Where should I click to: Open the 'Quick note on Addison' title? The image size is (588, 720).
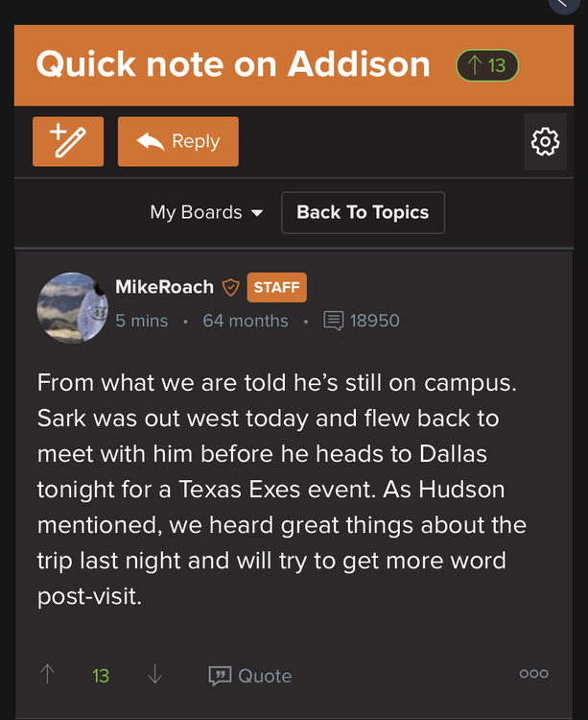(233, 64)
